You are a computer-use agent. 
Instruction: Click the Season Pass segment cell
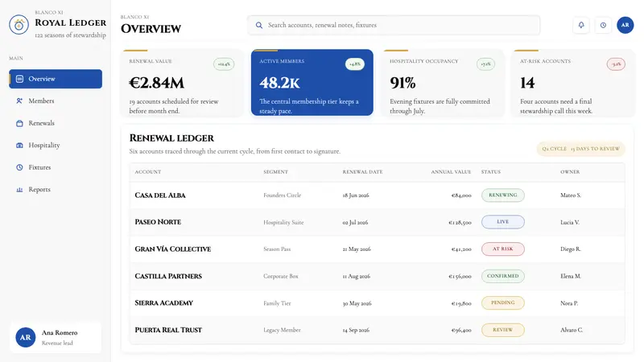[277, 249]
